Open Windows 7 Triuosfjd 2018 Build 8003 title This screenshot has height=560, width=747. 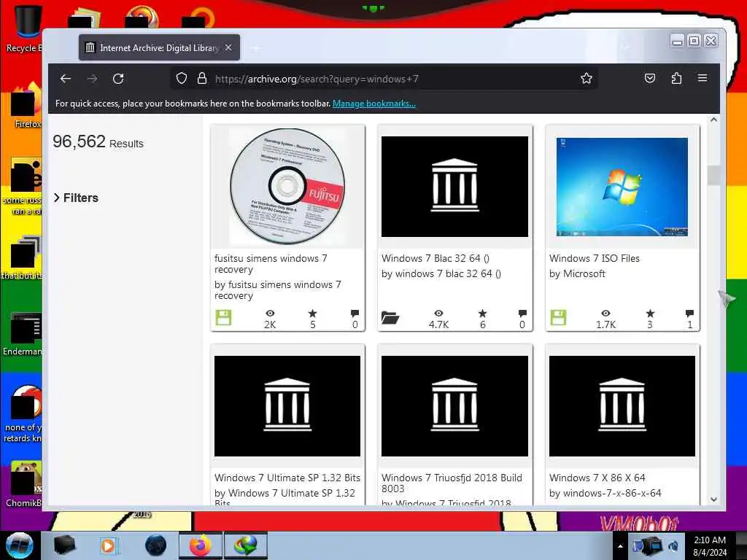pyautogui.click(x=452, y=483)
